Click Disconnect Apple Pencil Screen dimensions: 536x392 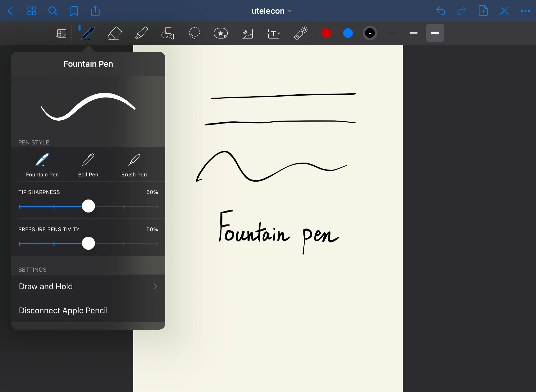point(63,310)
